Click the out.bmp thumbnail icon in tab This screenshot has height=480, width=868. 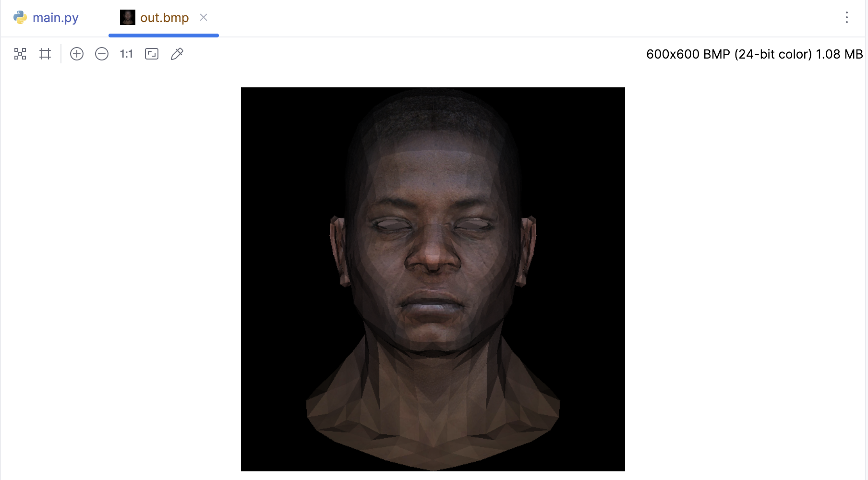(x=128, y=17)
